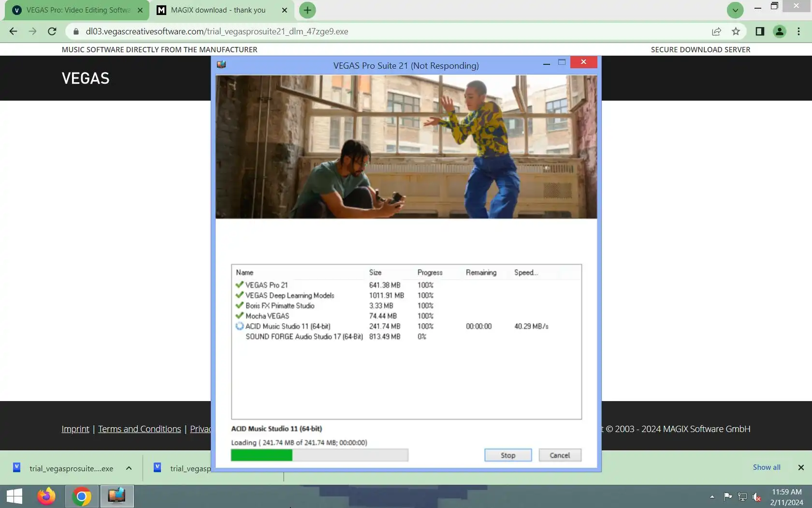Image resolution: width=812 pixels, height=508 pixels.
Task: Open the taskbar clock and date
Action: [x=786, y=497]
